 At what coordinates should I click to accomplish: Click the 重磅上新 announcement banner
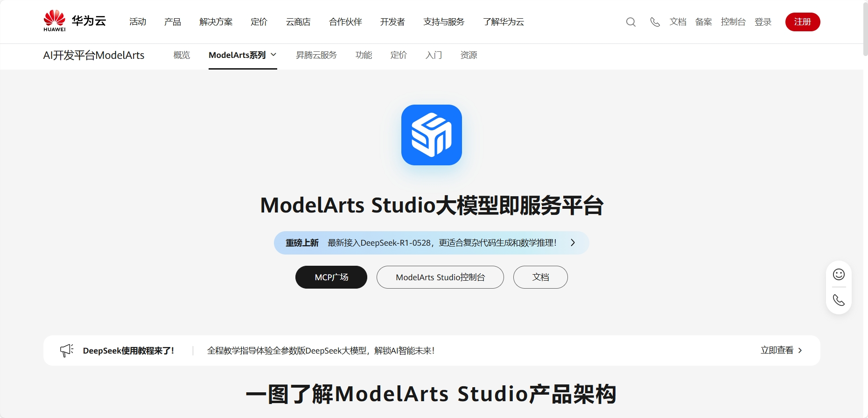pos(431,243)
